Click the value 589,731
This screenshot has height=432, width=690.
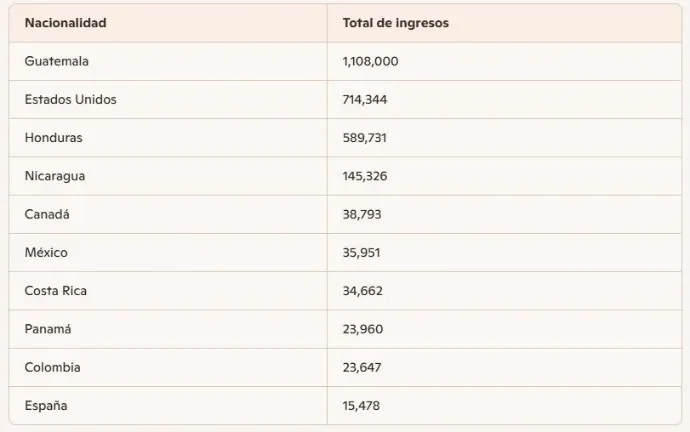tap(364, 138)
